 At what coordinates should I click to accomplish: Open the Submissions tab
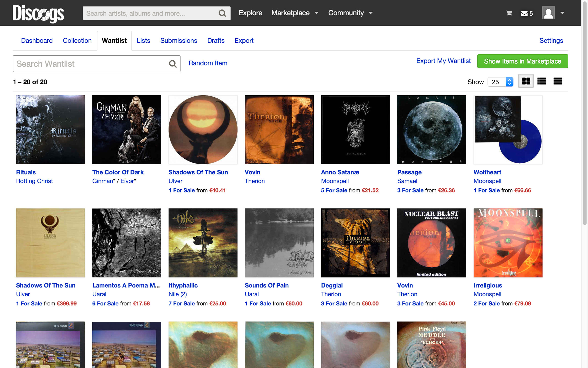(x=179, y=40)
